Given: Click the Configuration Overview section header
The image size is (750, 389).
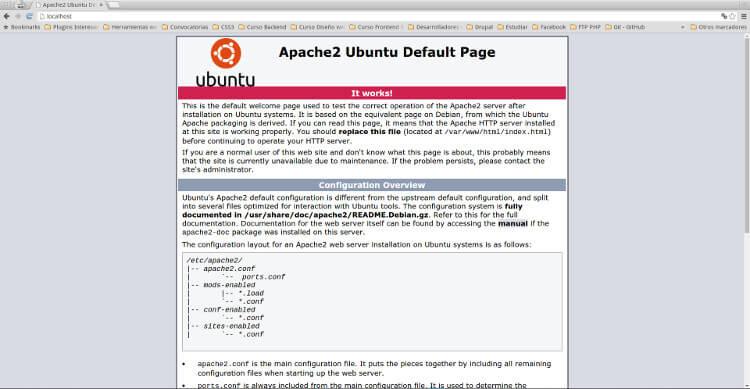Looking at the screenshot, I should 372,185.
